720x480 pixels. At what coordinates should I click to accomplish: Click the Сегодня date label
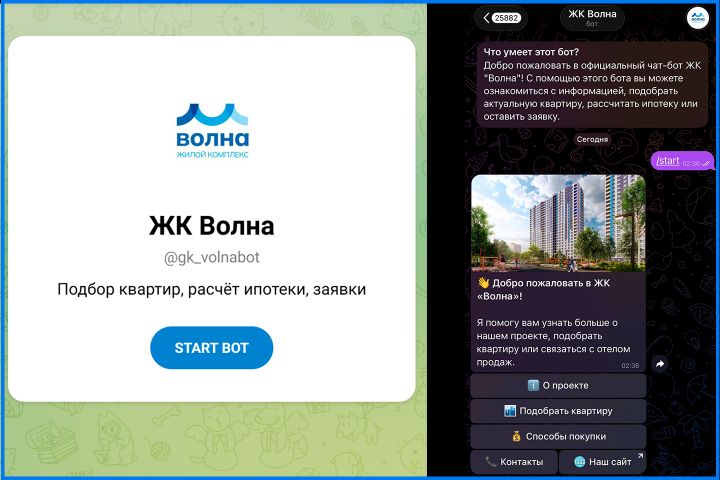click(x=592, y=139)
